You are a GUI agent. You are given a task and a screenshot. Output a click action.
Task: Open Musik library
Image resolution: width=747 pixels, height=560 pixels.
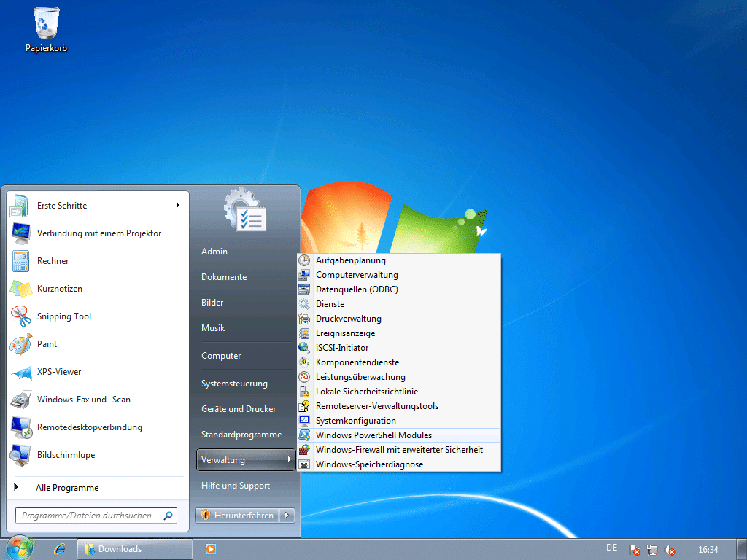[213, 328]
